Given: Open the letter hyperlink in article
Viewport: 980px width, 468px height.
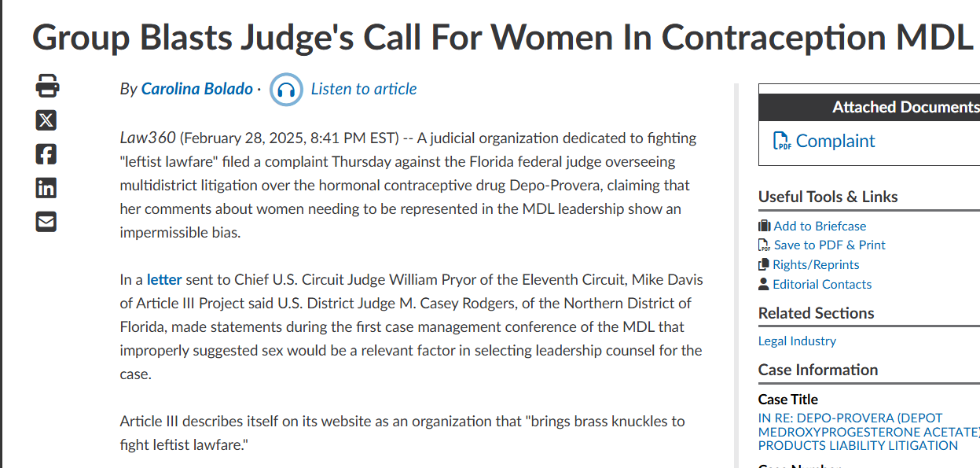Looking at the screenshot, I should tap(164, 279).
